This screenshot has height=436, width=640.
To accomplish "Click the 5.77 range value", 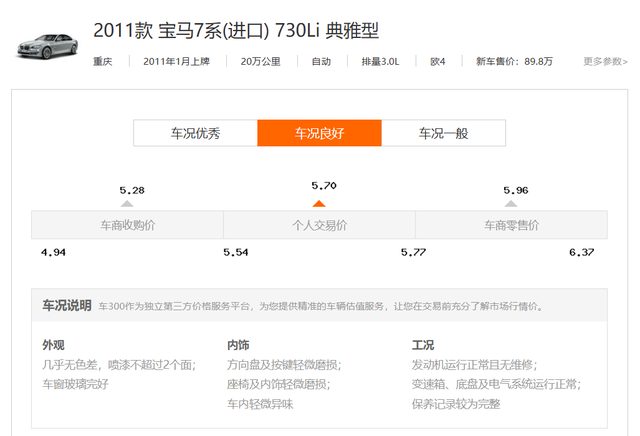I will coord(413,252).
